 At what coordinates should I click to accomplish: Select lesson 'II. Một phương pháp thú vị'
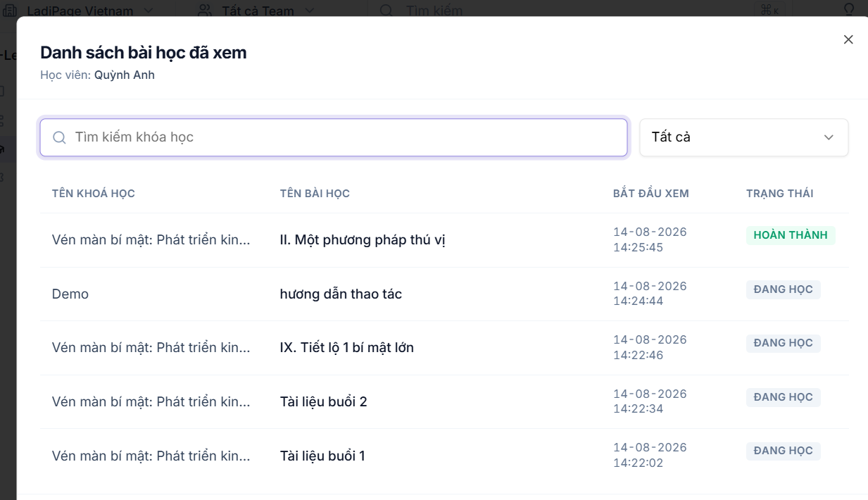(x=363, y=240)
